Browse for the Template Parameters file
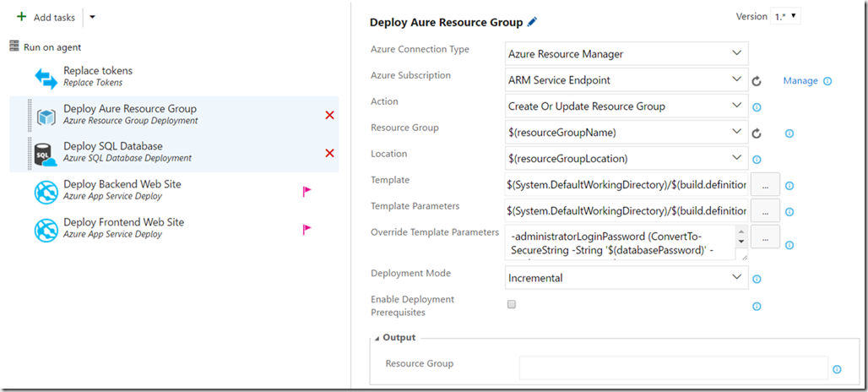 766,211
